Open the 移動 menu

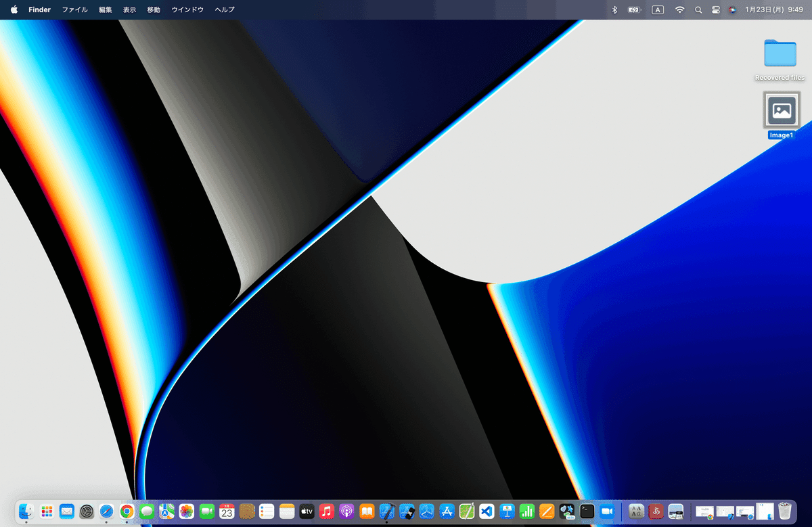pos(154,9)
